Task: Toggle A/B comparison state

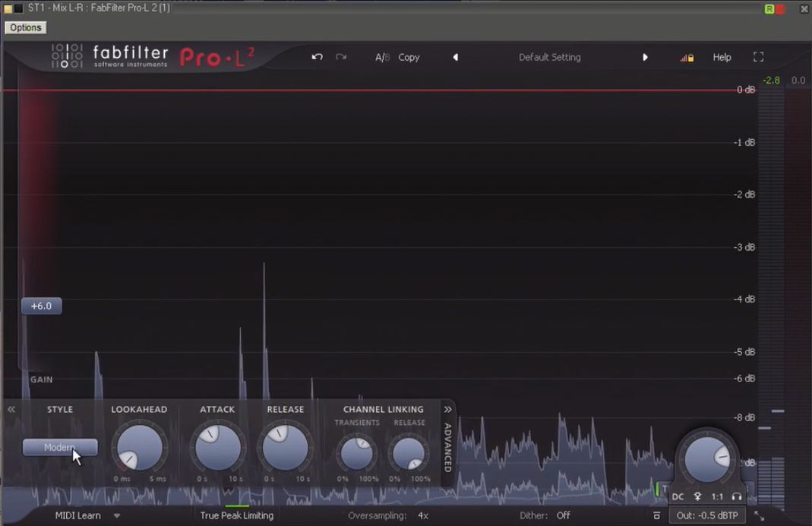Action: tap(382, 57)
